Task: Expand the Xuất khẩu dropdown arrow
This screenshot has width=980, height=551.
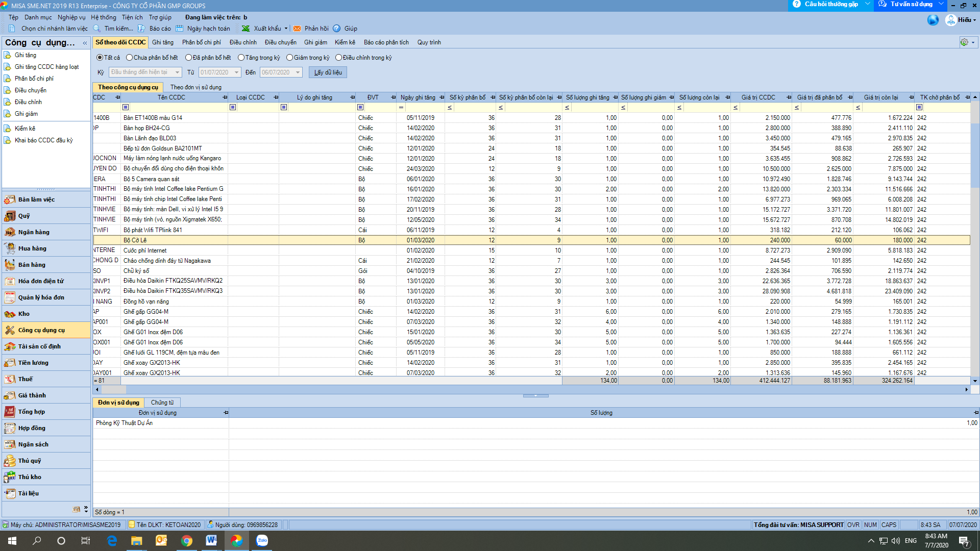Action: 286,29
